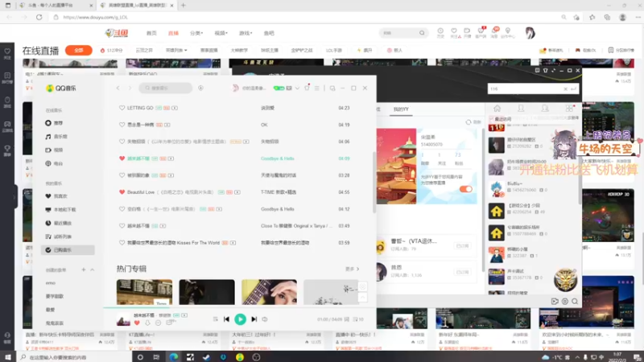
Task: Open the volume control in QQ Music player
Action: [x=265, y=319]
